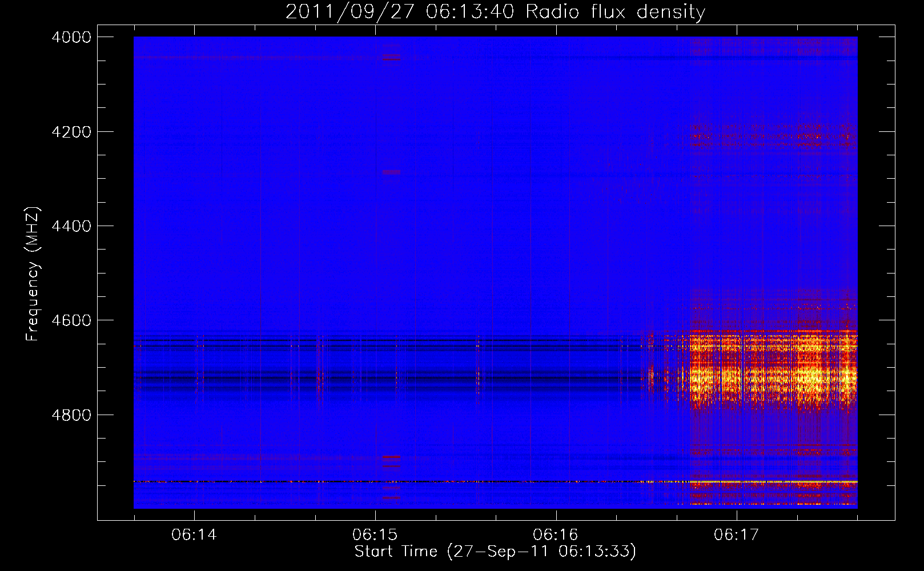
Task: Click the 06:16 time tick label
Action: click(x=556, y=534)
